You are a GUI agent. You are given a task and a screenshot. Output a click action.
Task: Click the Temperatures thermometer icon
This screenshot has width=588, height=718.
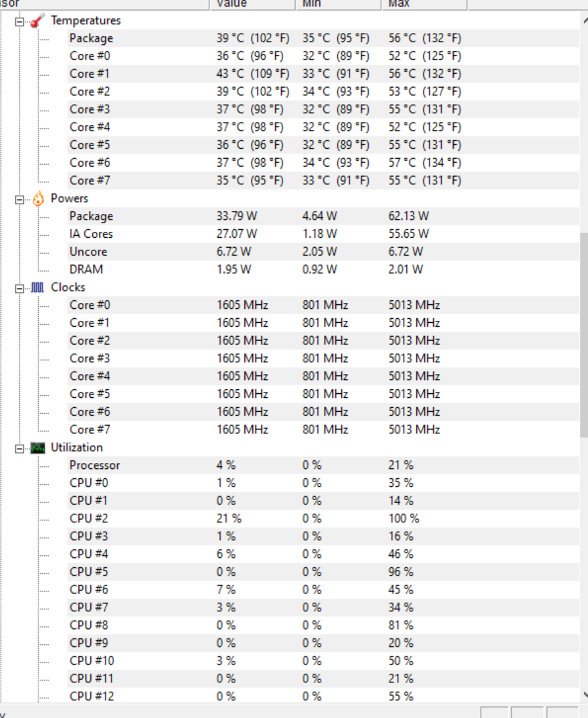point(38,20)
